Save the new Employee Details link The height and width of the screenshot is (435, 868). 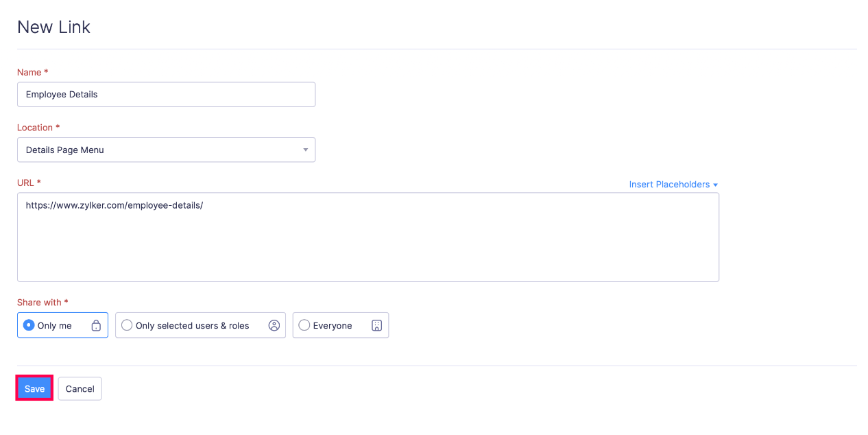tap(34, 388)
